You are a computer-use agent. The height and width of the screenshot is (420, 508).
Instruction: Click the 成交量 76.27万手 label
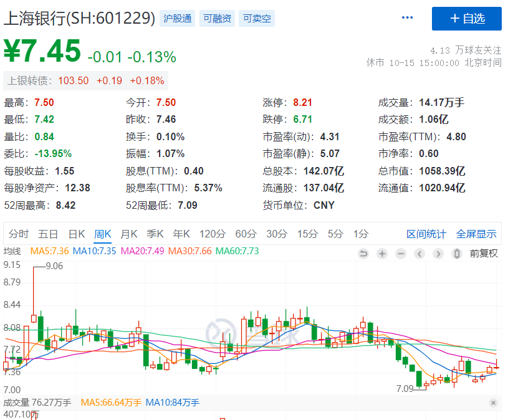click(x=37, y=403)
